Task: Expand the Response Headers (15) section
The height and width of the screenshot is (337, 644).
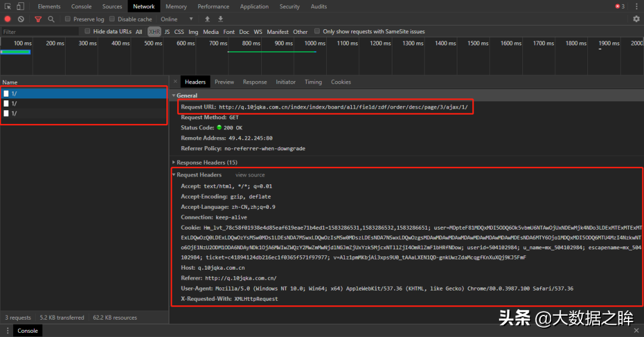Action: (x=206, y=162)
